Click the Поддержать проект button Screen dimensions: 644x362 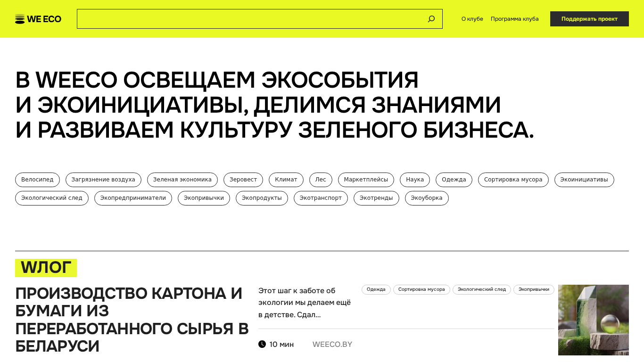pyautogui.click(x=589, y=19)
